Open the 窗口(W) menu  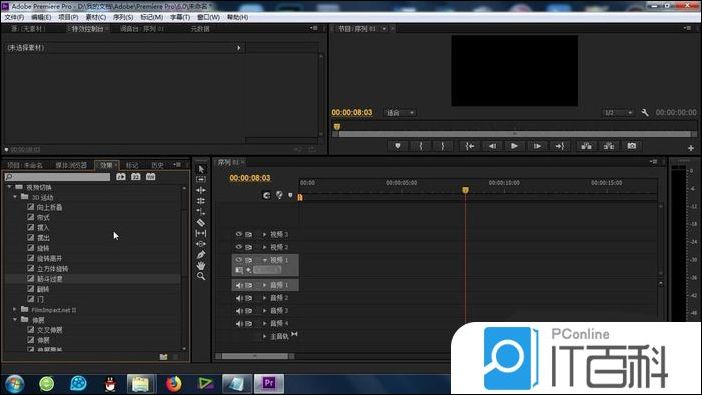208,17
